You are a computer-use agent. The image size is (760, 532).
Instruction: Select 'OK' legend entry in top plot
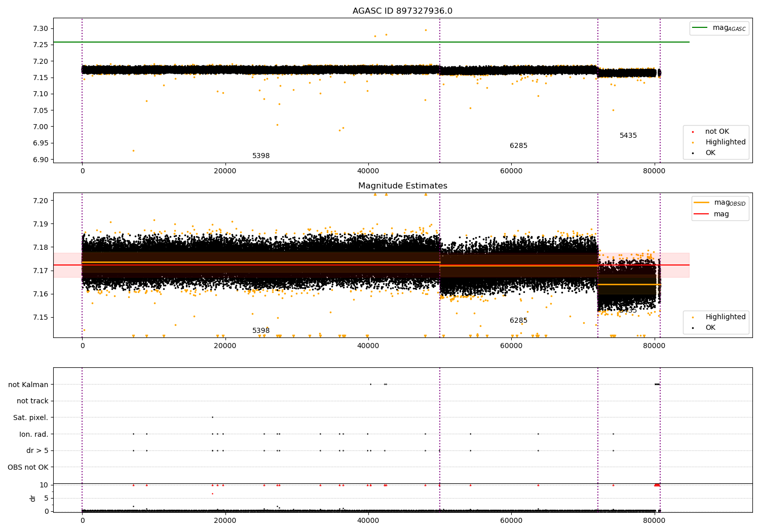(710, 153)
